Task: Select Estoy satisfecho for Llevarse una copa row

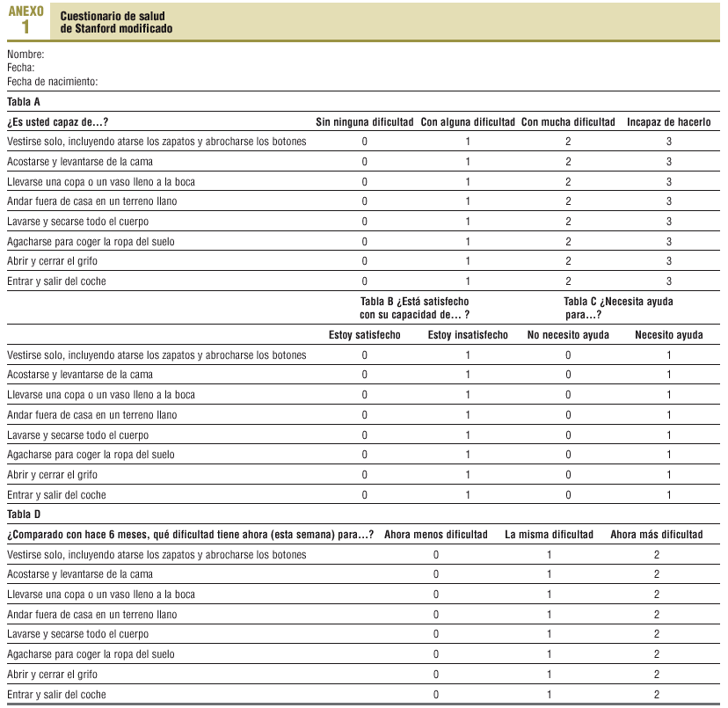Action: [x=365, y=395]
